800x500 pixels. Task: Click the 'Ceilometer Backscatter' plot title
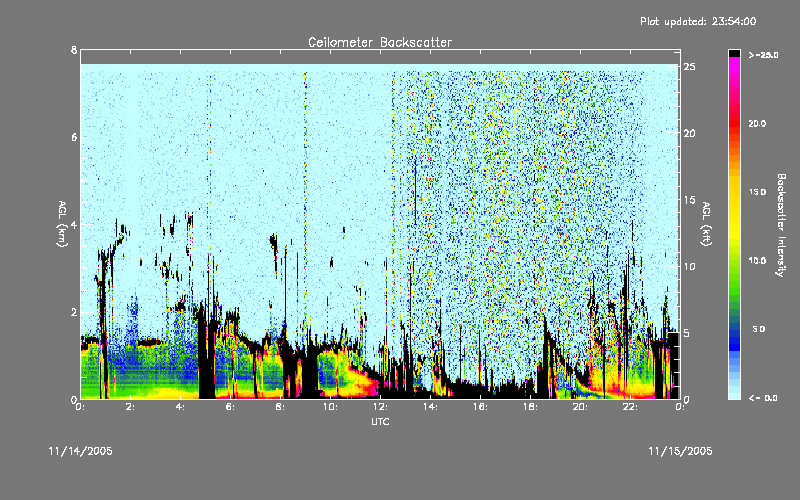380,42
